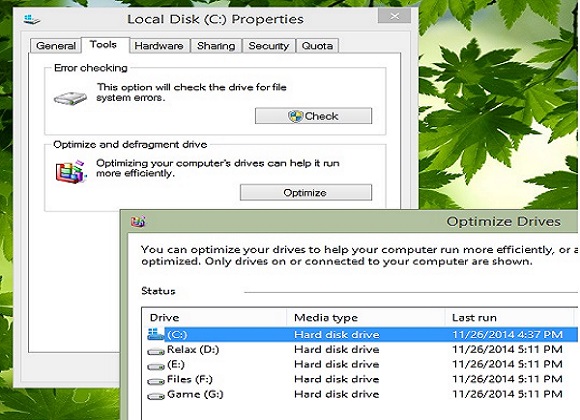580x420 pixels.
Task: Close the Local Disk Properties window
Action: [x=394, y=16]
